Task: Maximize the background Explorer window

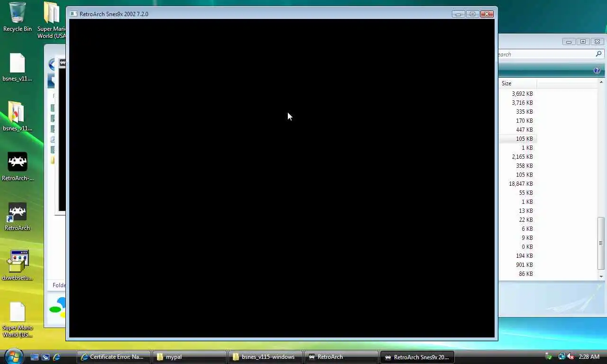Action: (x=583, y=42)
